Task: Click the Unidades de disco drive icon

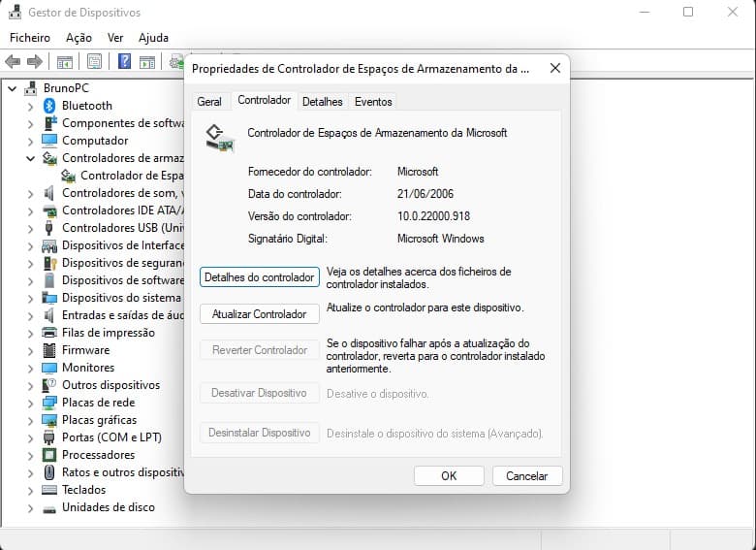Action: pyautogui.click(x=49, y=508)
